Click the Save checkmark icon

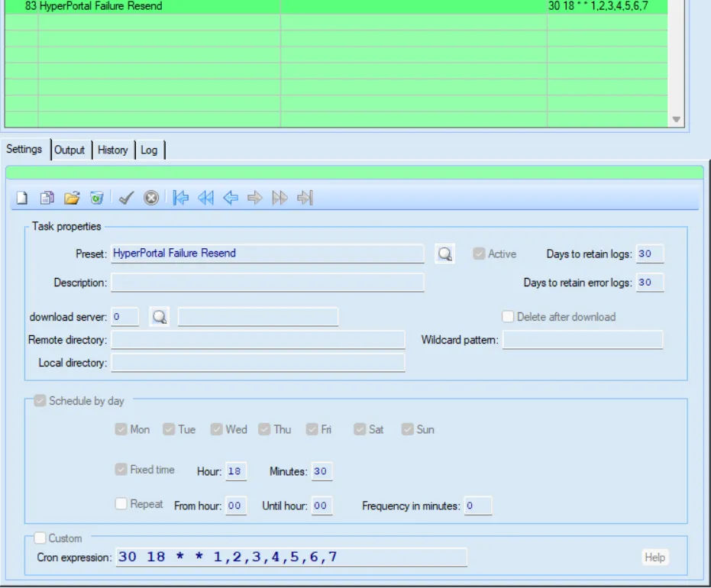pos(127,198)
